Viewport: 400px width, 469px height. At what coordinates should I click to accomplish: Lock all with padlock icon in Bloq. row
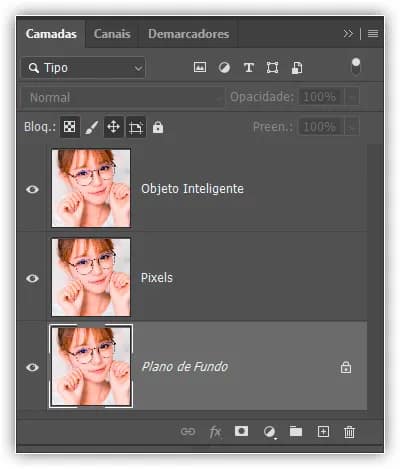coord(158,127)
